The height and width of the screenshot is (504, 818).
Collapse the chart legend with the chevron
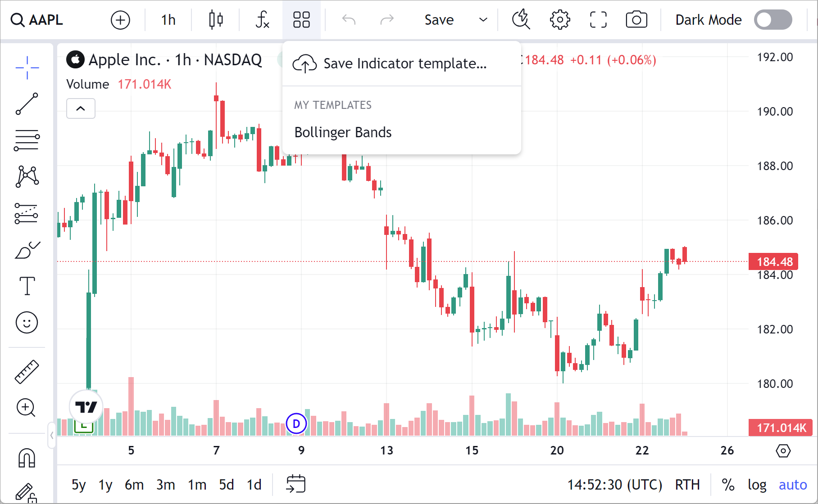pos(80,108)
